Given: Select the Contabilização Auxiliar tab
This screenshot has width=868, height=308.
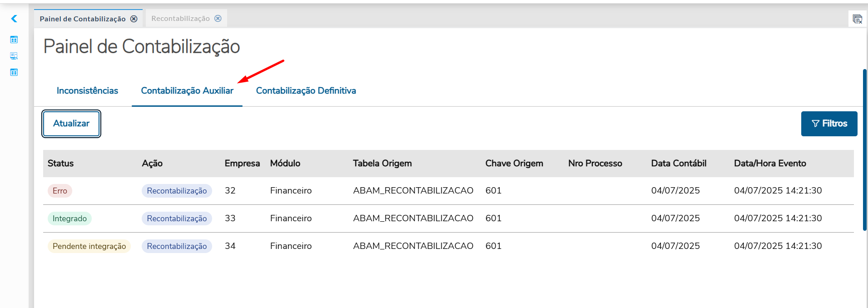Looking at the screenshot, I should click(187, 91).
